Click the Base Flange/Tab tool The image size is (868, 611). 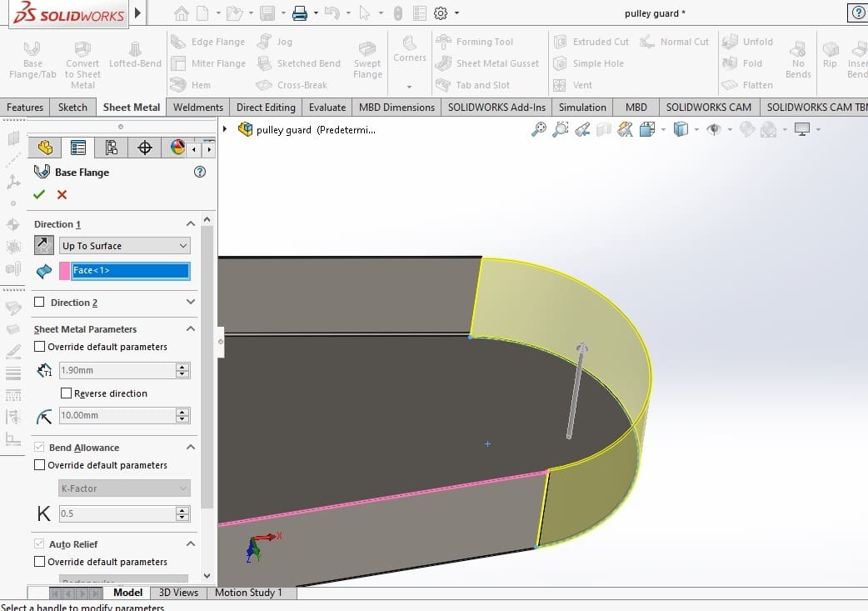coord(32,60)
